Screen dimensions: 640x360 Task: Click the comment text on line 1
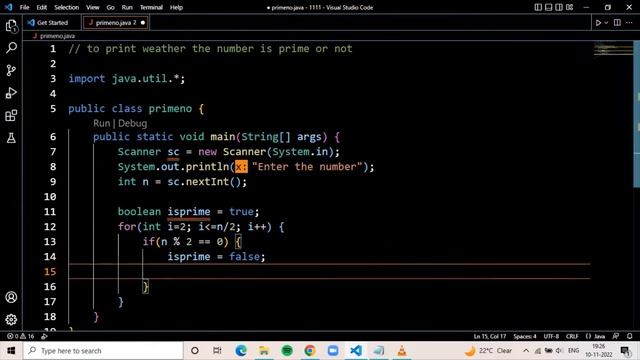point(210,49)
